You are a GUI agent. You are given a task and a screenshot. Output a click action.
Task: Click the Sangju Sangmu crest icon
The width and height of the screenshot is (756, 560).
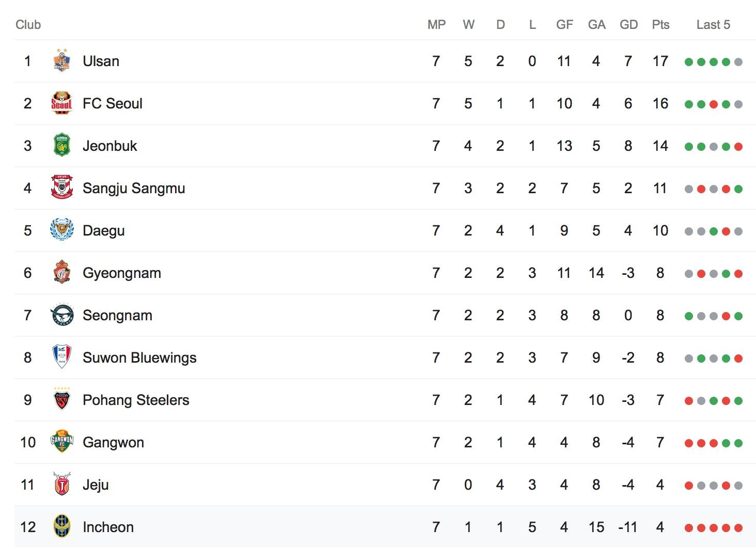click(62, 188)
